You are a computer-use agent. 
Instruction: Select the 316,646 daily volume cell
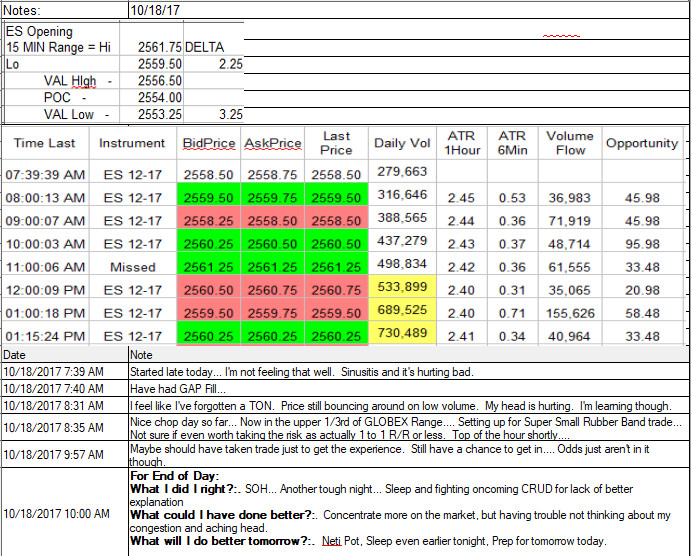(402, 194)
